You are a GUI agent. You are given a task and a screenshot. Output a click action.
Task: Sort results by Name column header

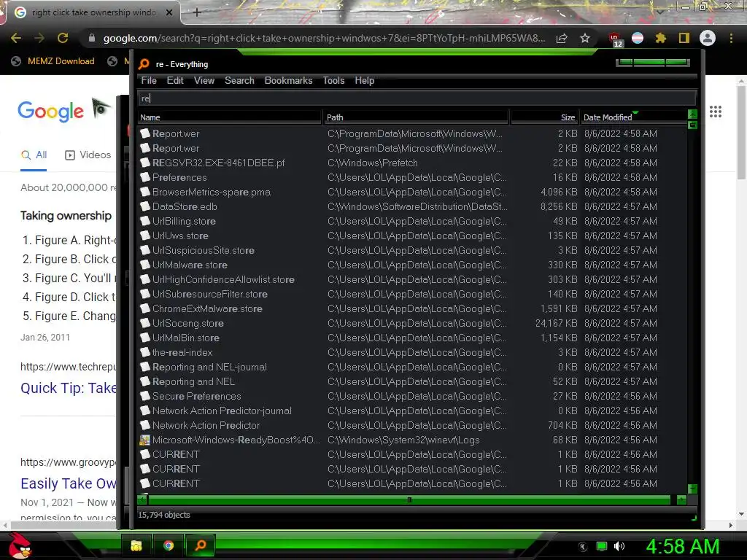(x=230, y=117)
